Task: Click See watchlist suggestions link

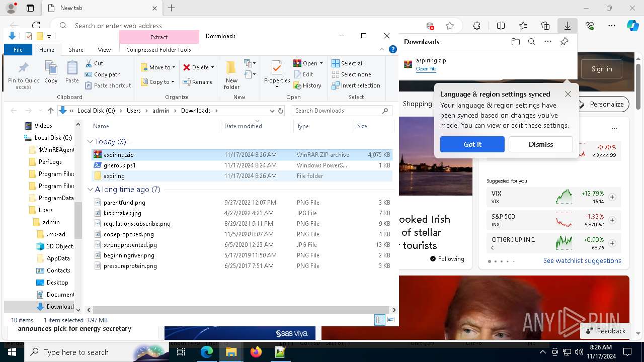Action: (582, 260)
